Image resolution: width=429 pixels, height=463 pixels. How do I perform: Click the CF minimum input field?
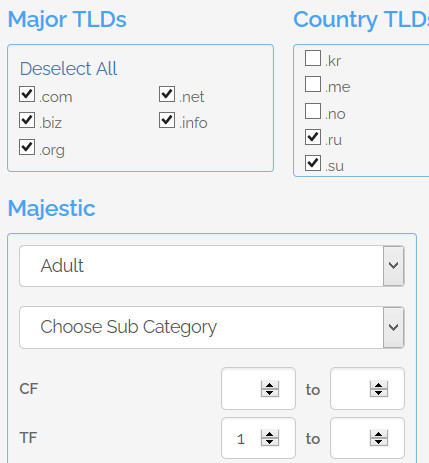click(258, 389)
